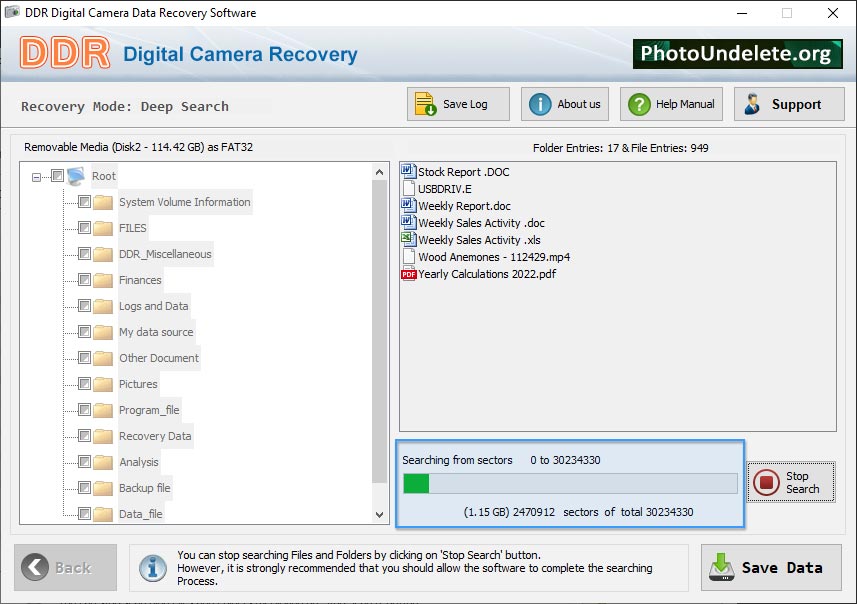This screenshot has height=604, width=857.
Task: Tick the Recovery Data checkbox
Action: [x=84, y=436]
